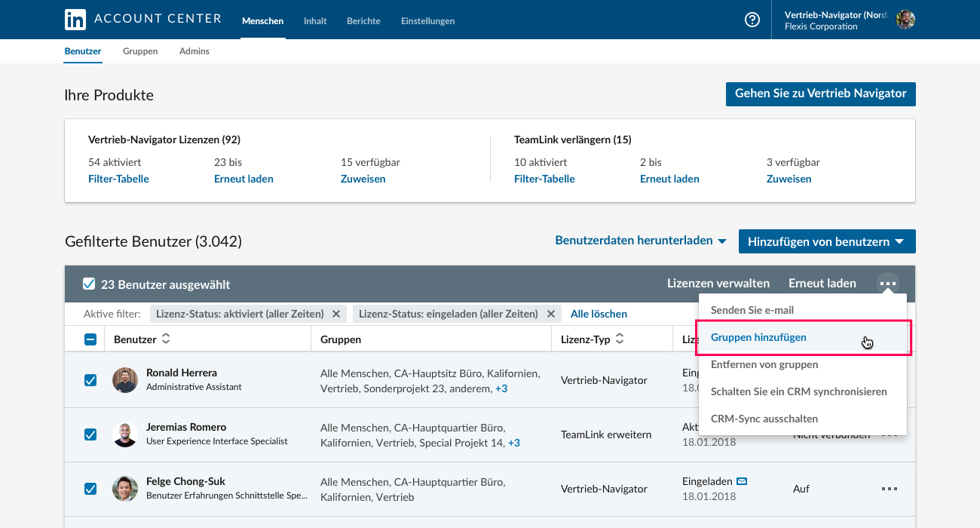Open the 'Hinzufügen von benutzern' dropdown

click(827, 241)
